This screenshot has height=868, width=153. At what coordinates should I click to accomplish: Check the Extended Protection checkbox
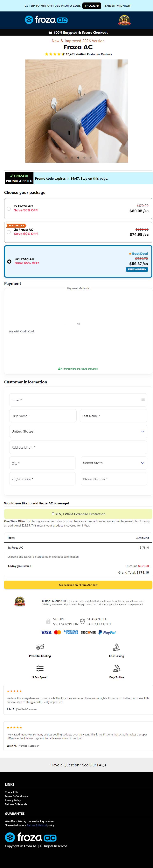53,513
